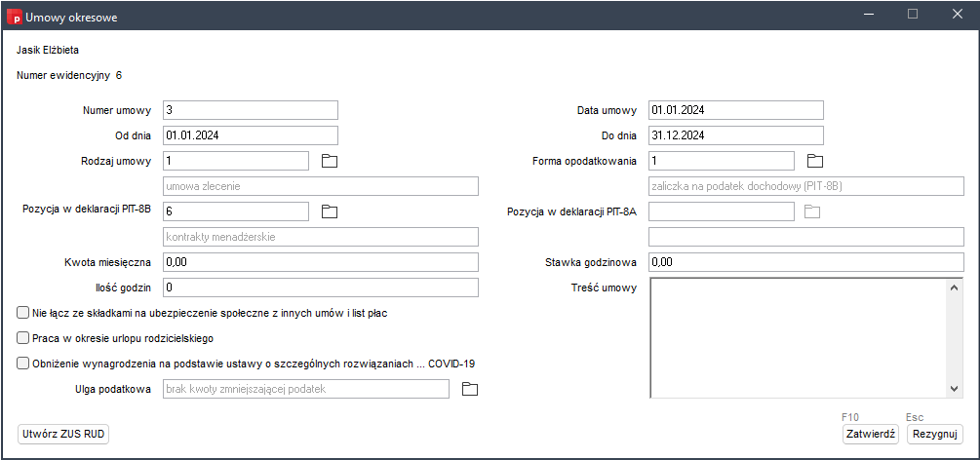Check 'Praca w okresie urlopu rodzicielskiego'

tap(23, 338)
